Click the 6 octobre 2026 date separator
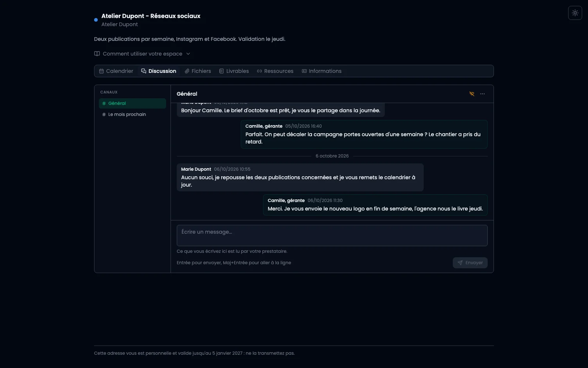The width and height of the screenshot is (588, 368). pos(332,156)
